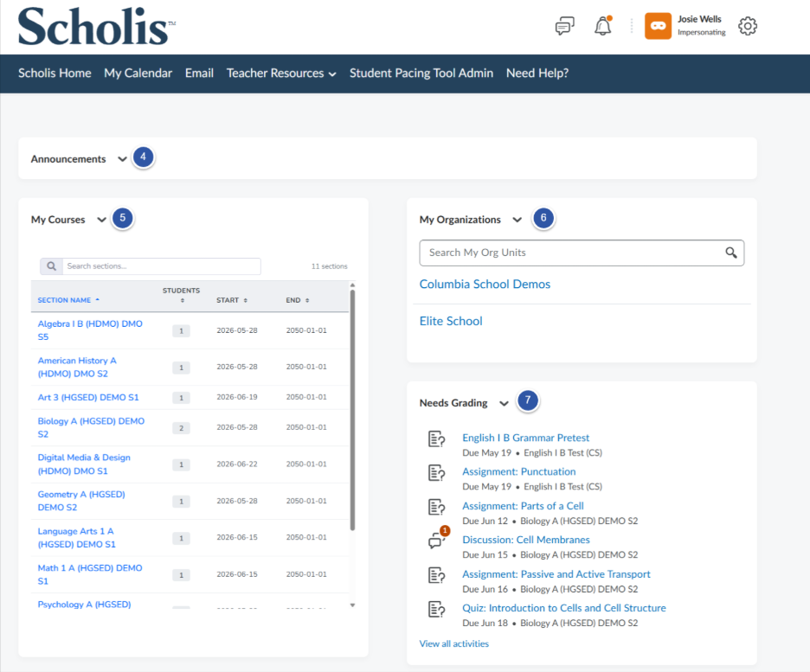
Task: Click Search sections input field
Action: point(161,266)
